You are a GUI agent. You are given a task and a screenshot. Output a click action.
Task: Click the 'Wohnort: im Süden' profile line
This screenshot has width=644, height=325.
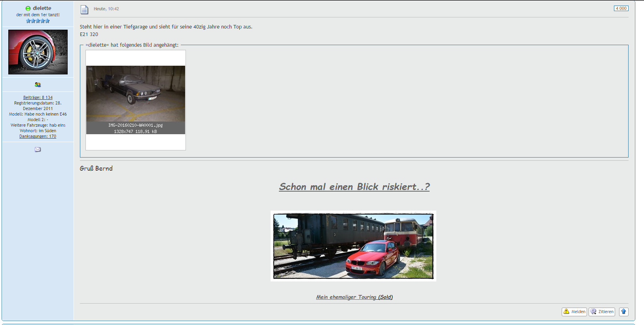pos(38,131)
